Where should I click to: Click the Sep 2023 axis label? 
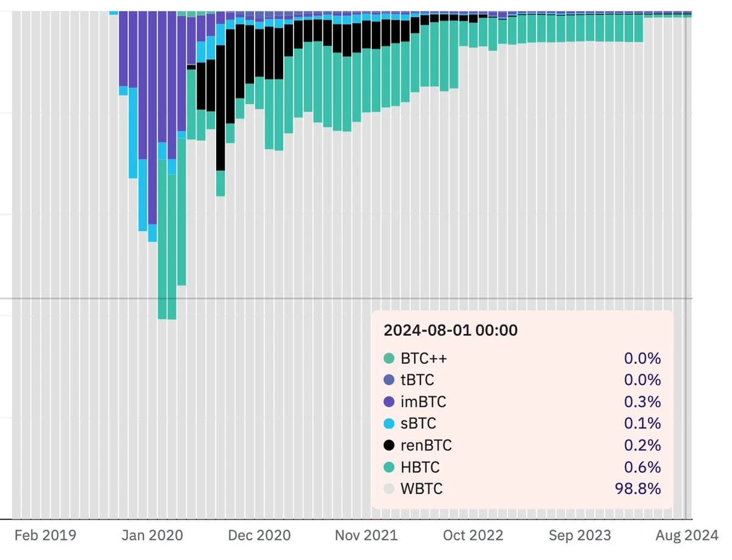(x=579, y=536)
